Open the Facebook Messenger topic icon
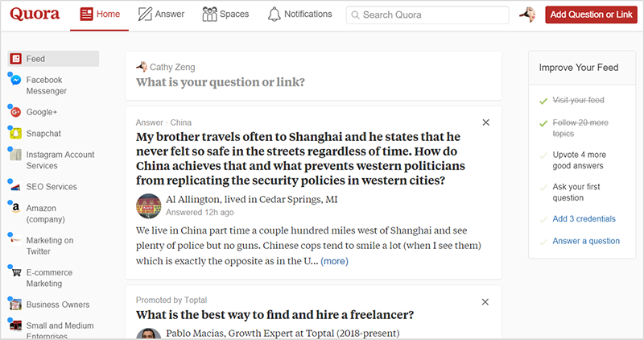Viewport: 644px width, 340px height. pos(15,80)
